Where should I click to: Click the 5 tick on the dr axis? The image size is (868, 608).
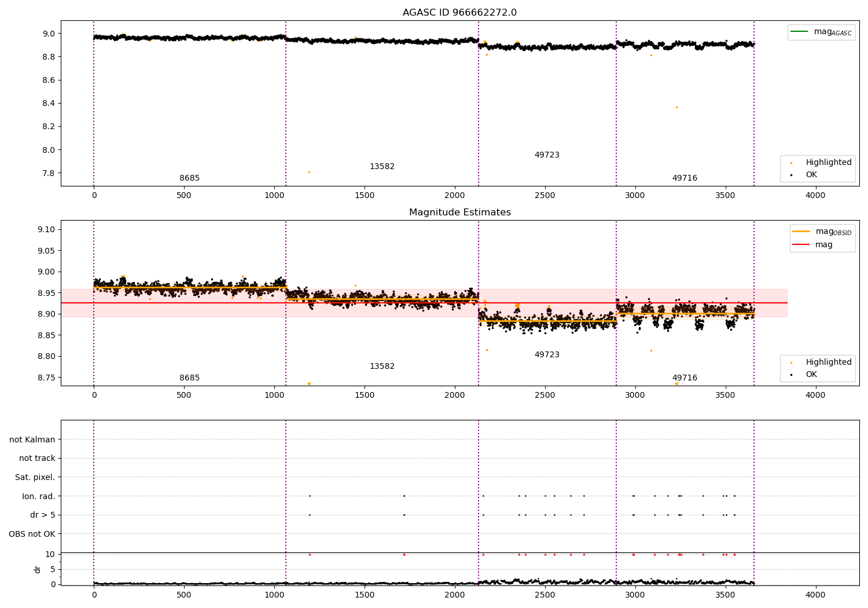click(53, 569)
